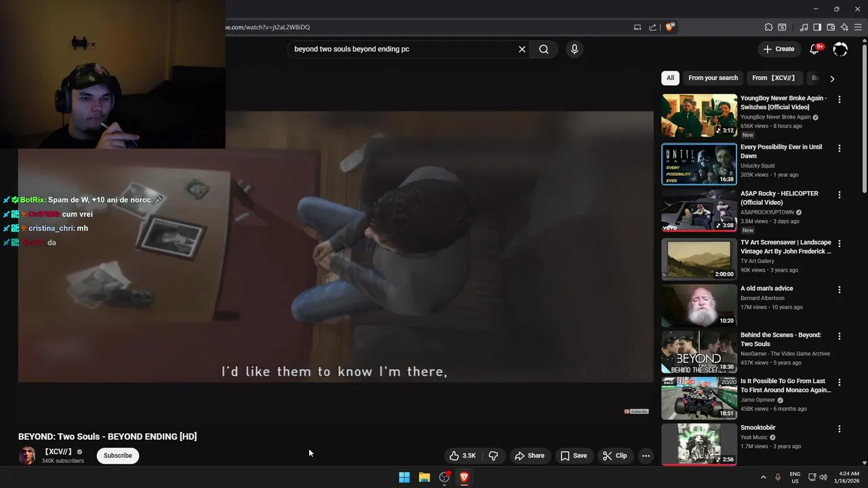The width and height of the screenshot is (868, 488).
Task: Open the XCV channel avatar
Action: click(x=27, y=455)
